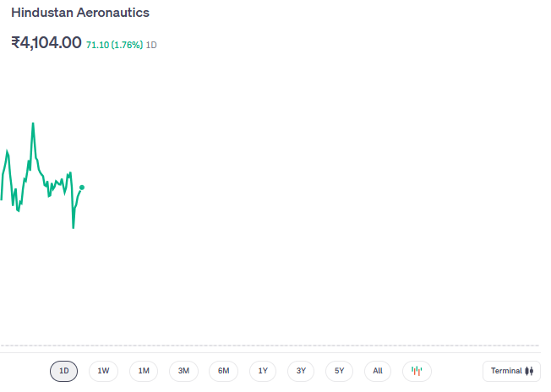Open the Terminal advanced chart
The width and height of the screenshot is (551, 392).
pos(510,371)
